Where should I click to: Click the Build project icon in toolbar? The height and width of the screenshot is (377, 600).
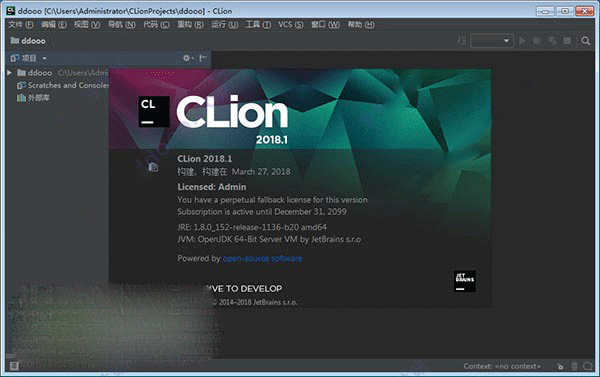coord(462,41)
